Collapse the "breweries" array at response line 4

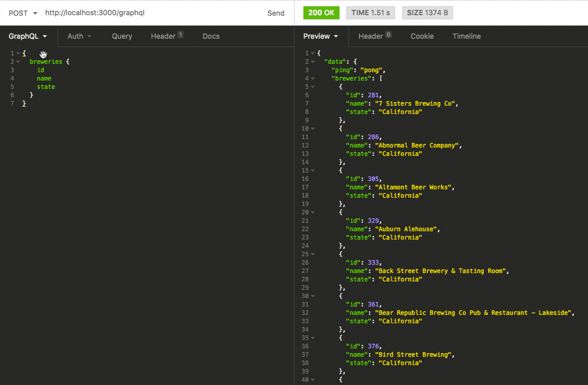click(313, 78)
